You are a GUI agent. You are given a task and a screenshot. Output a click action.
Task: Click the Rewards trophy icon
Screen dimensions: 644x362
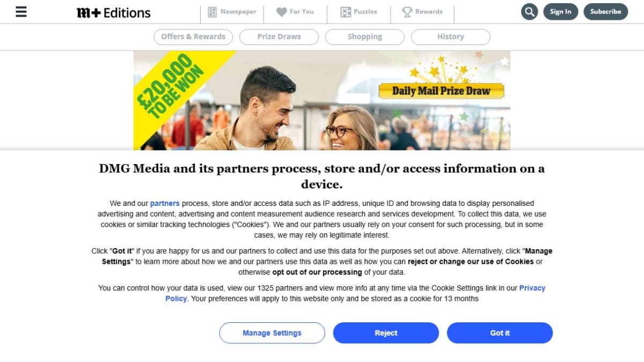(x=407, y=12)
